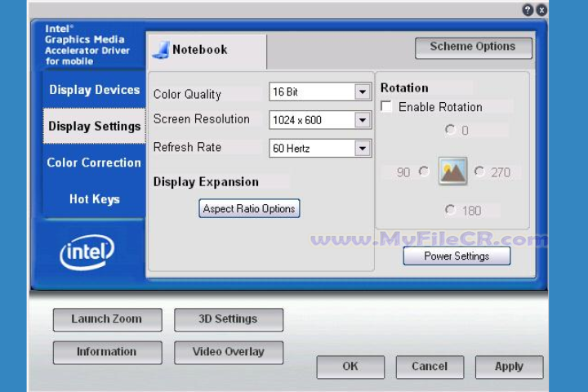588x392 pixels.
Task: Click the notebook laptop icon
Action: click(x=161, y=50)
